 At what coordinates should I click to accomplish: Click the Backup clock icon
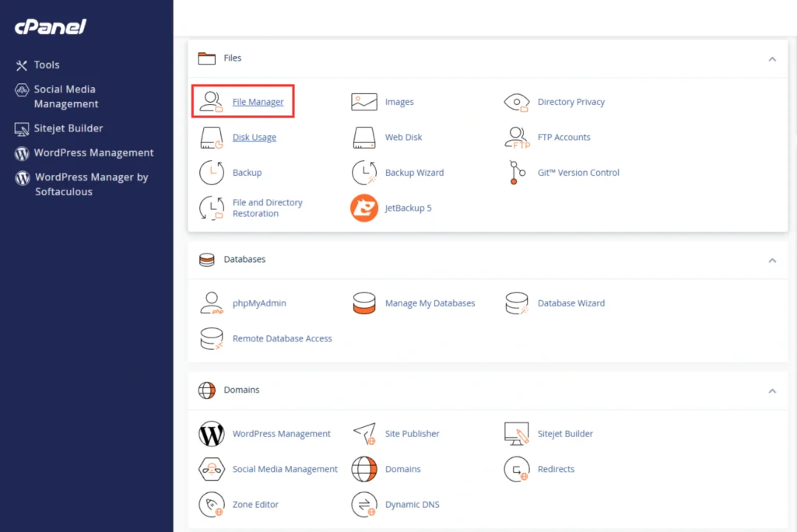(212, 172)
